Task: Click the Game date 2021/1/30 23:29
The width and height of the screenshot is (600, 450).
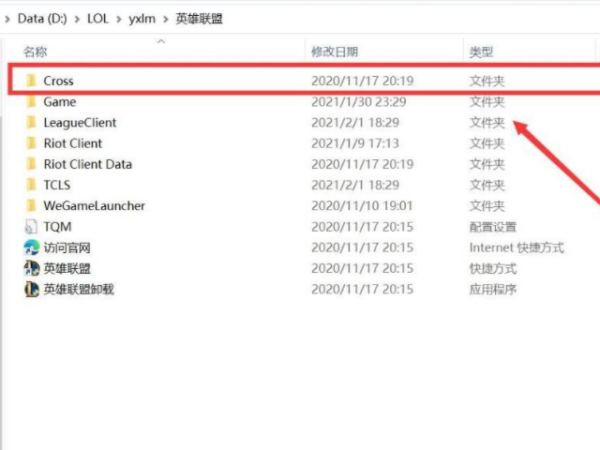Action: pos(359,102)
